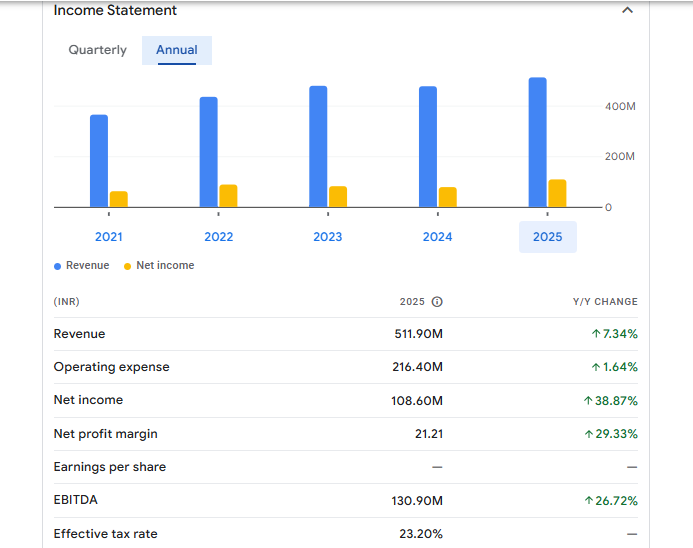Click the blue Revenue legend dot
This screenshot has height=548, width=693.
pos(57,266)
